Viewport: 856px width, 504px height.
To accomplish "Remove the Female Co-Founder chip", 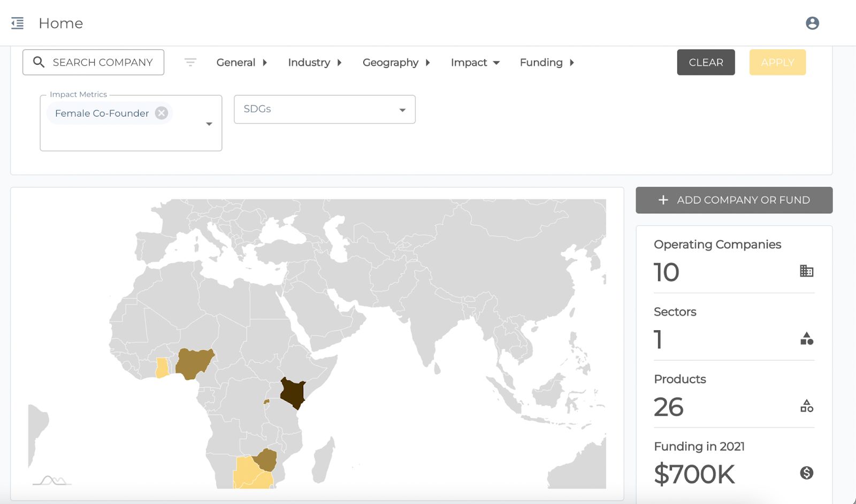I will coord(162,113).
